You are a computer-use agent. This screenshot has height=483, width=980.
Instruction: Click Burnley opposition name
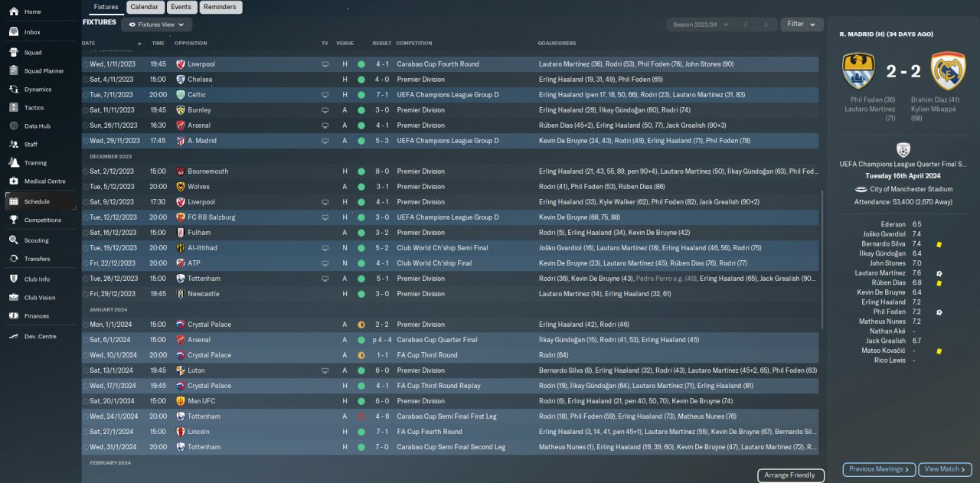[199, 110]
